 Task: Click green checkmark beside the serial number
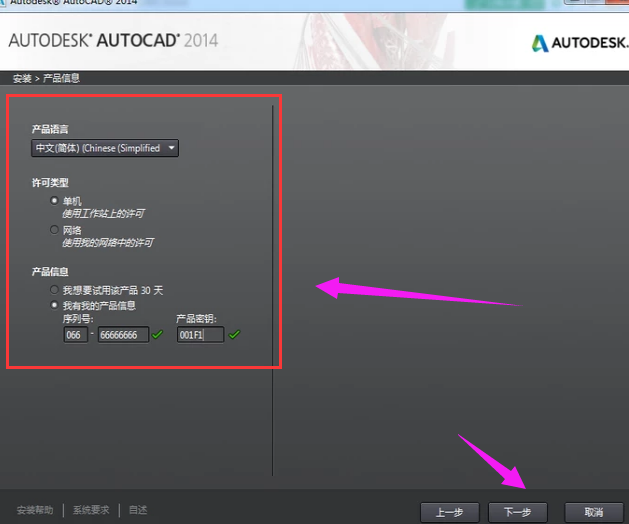[x=157, y=335]
